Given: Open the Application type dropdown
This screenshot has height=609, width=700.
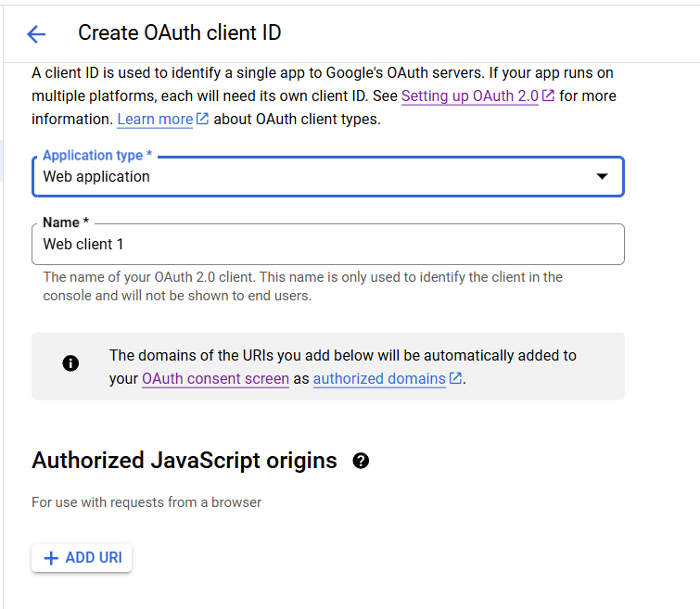Looking at the screenshot, I should [x=328, y=177].
